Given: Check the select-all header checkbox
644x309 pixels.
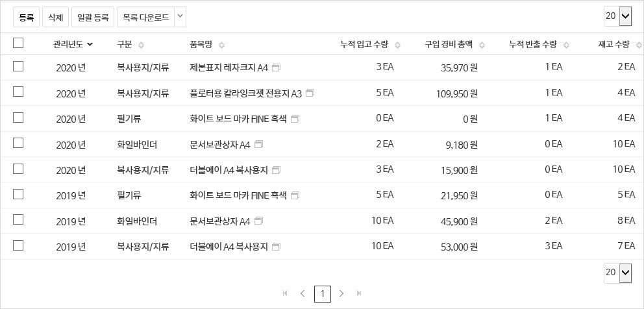Looking at the screenshot, I should point(18,43).
